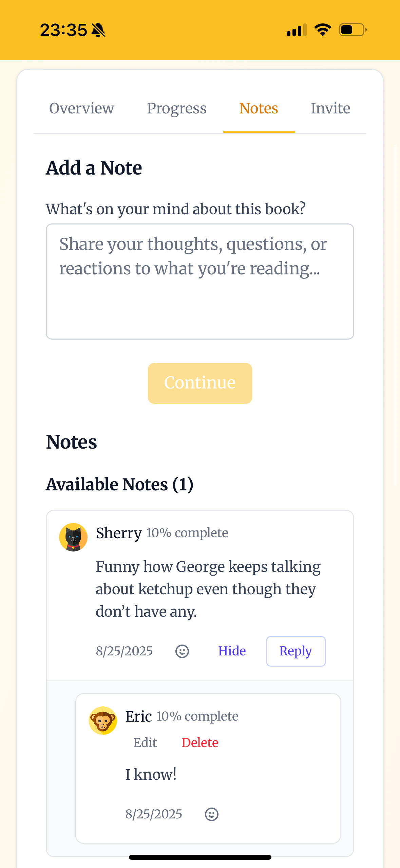Focus the note text input field
Image resolution: width=400 pixels, height=868 pixels.
[200, 281]
